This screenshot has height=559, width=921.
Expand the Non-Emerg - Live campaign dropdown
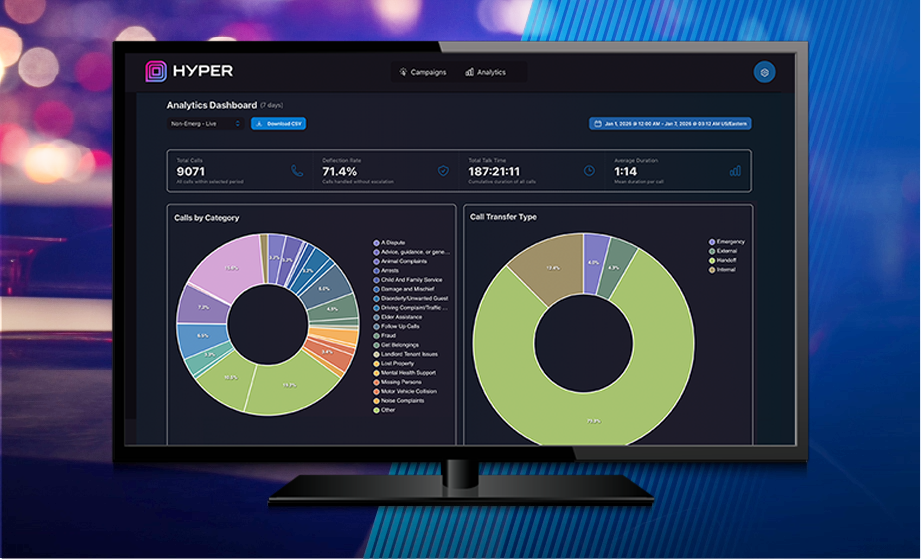pos(205,124)
